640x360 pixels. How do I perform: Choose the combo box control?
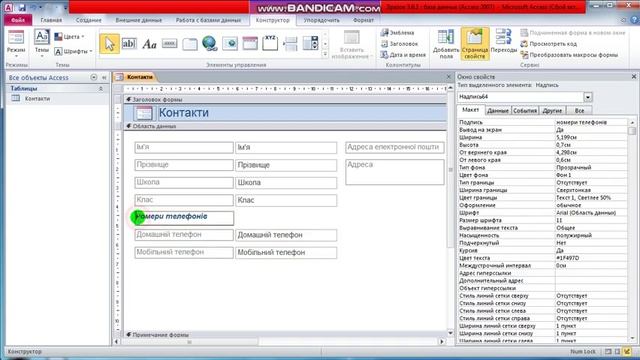[310, 44]
